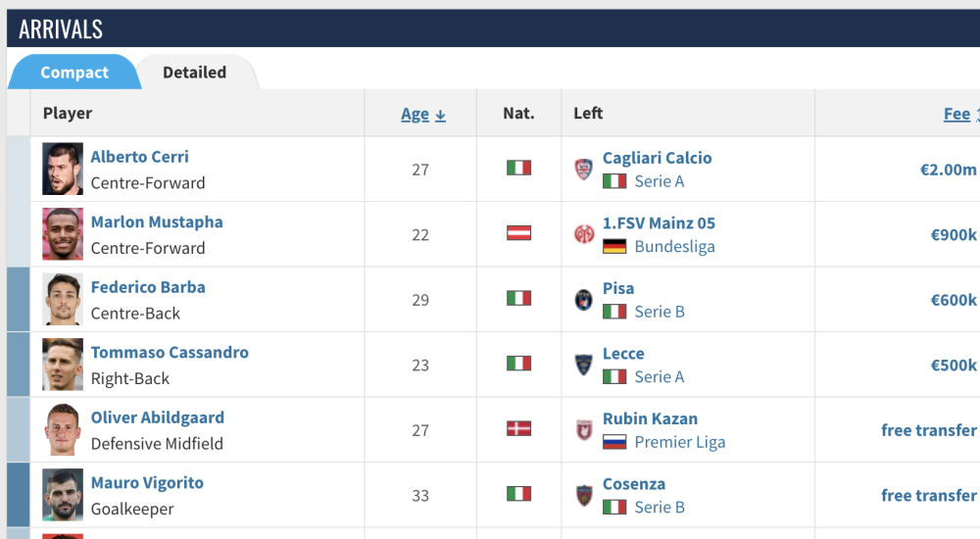Click the Cagliari Calcio club crest icon
Viewport: 980px width, 539px height.
tap(584, 170)
